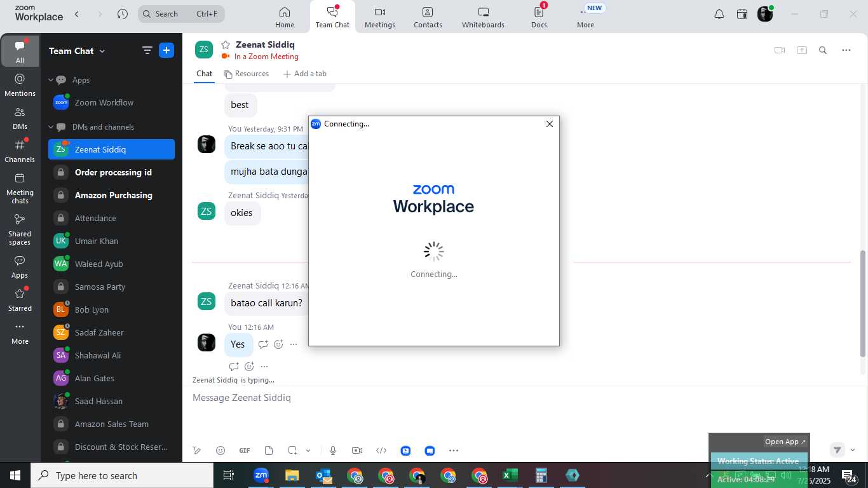The image size is (868, 488).
Task: Open the Amazon Purchasing channel
Action: click(x=111, y=195)
